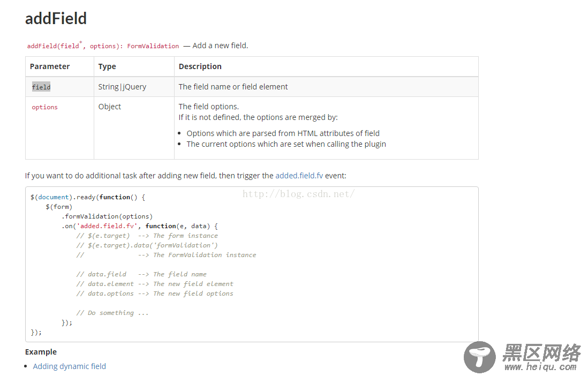
Task: Click the '// Do something ...' comment
Action: 112,313
